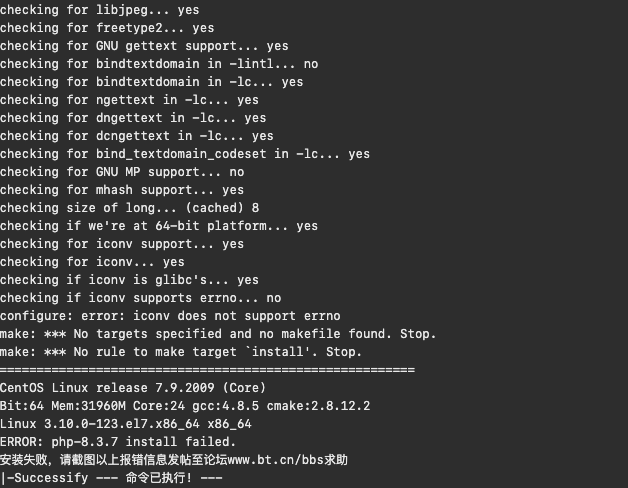Click the 'Bit:64 Mem:31960M' system info line
Viewport: 628px width, 488px height.
click(185, 405)
